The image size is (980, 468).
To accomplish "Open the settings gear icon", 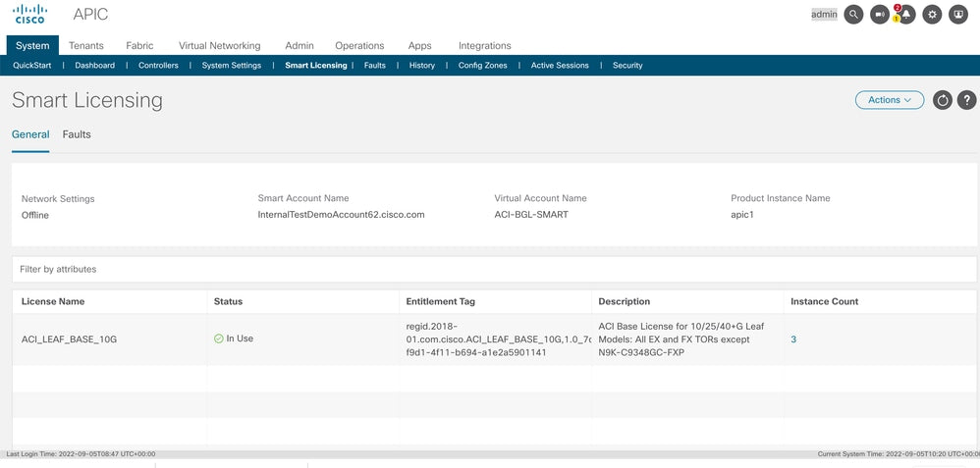I will pos(932,15).
